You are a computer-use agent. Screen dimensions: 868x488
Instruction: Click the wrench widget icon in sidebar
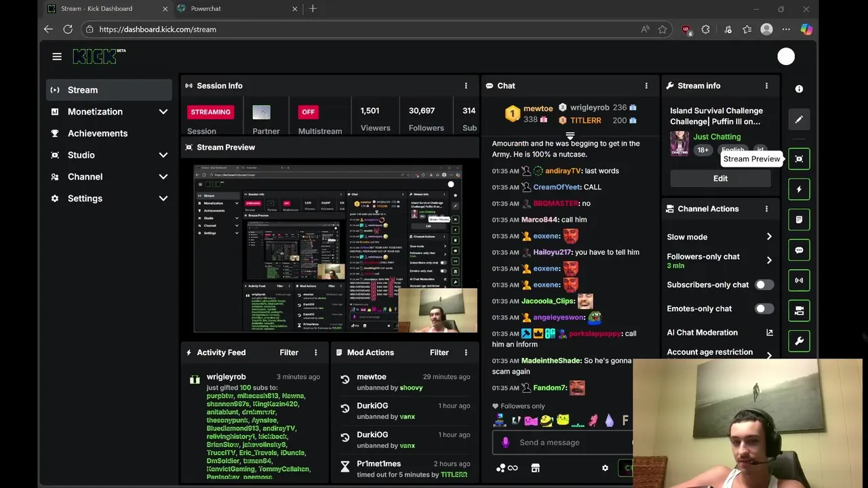pos(799,341)
